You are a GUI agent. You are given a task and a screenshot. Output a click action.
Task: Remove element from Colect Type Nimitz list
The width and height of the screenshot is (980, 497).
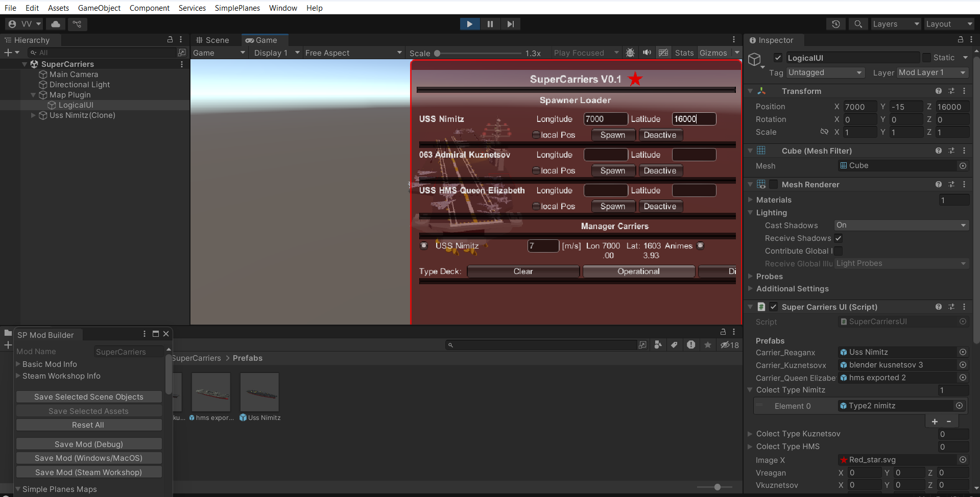(949, 421)
